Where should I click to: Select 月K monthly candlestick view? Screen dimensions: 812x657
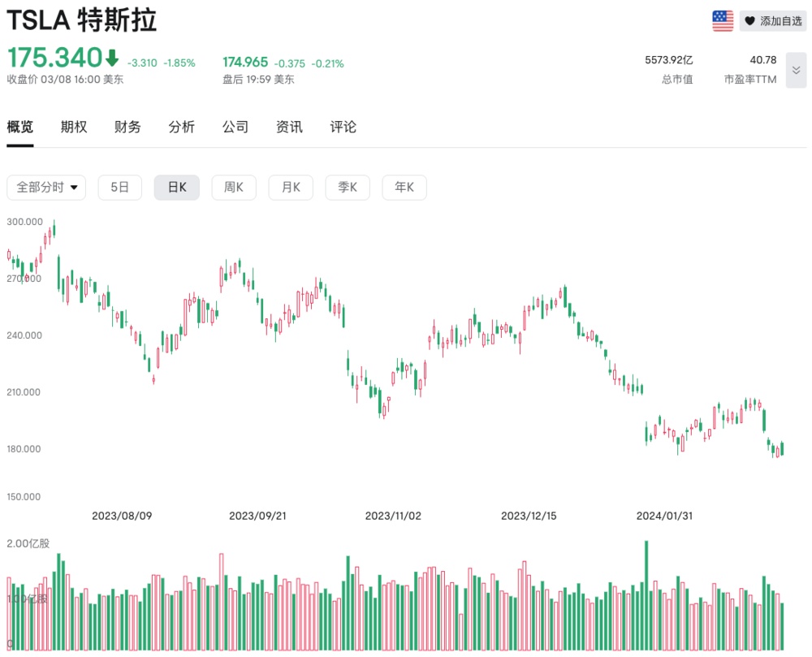[291, 188]
